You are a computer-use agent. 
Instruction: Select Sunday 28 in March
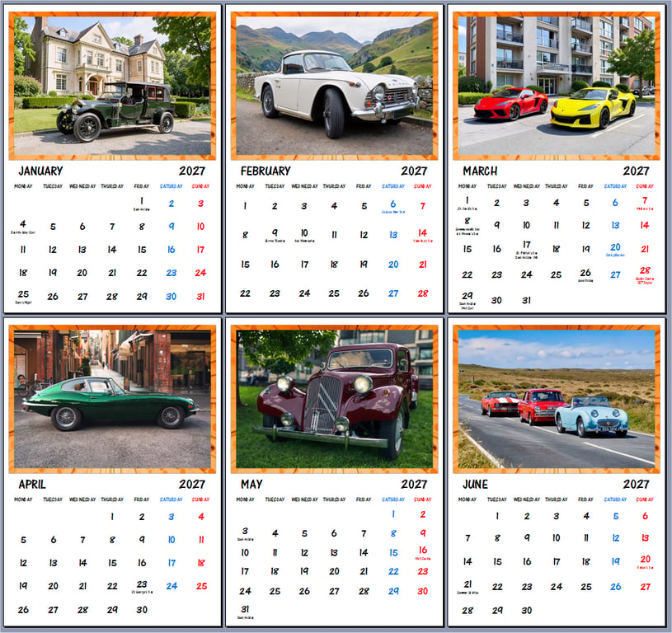645,270
